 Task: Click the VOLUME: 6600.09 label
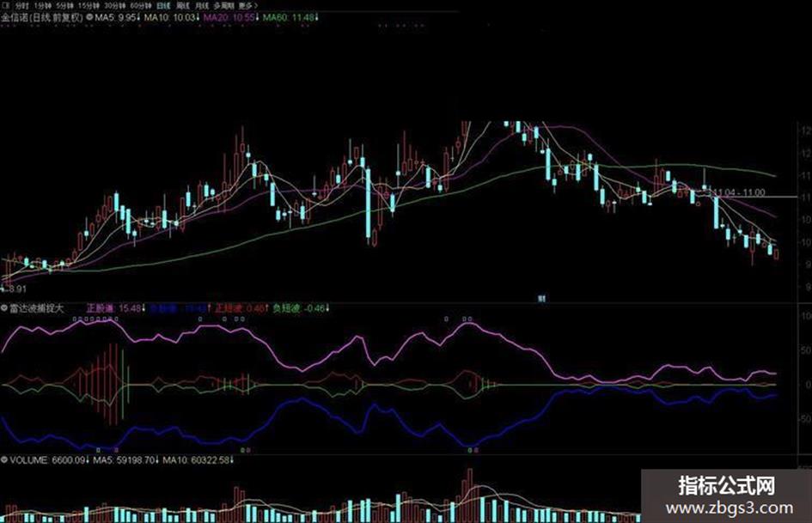49,459
